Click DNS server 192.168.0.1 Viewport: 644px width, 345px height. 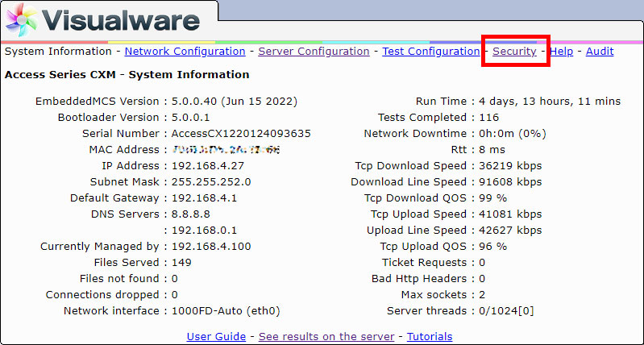[204, 231]
